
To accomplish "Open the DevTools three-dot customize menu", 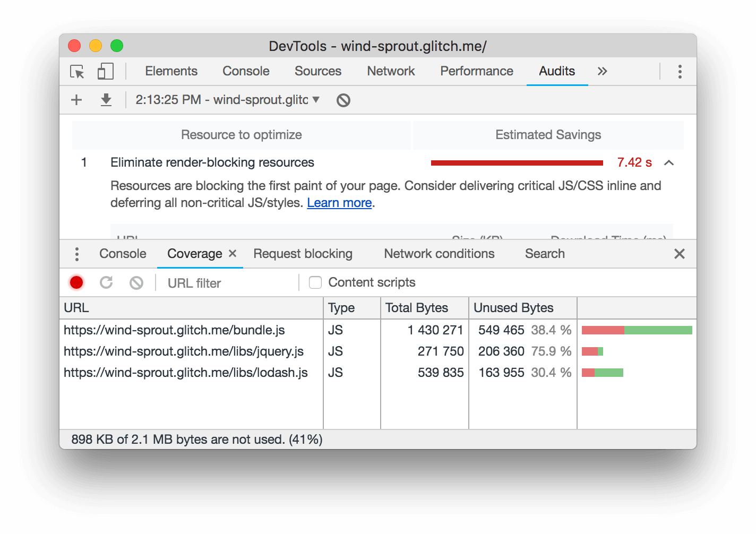I will (680, 72).
